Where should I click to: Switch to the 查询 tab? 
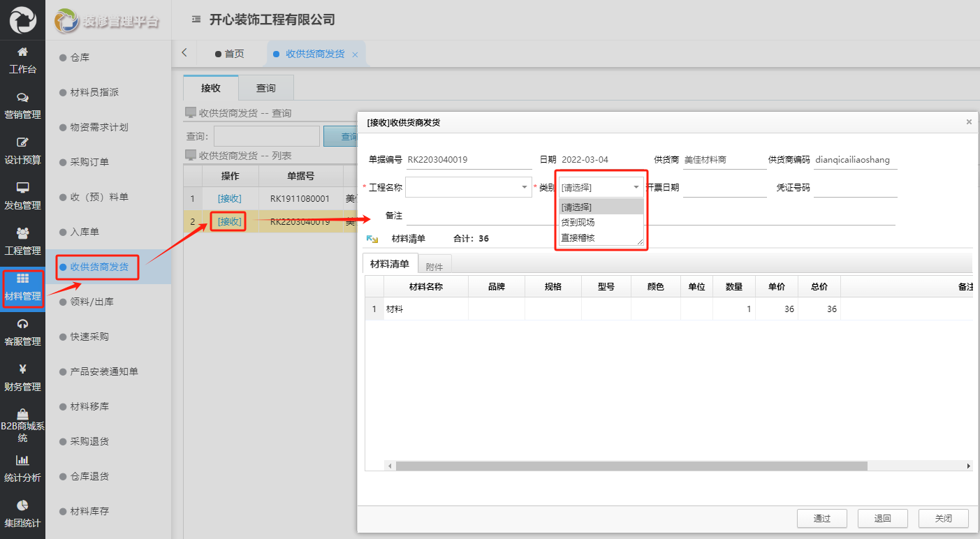tap(265, 88)
